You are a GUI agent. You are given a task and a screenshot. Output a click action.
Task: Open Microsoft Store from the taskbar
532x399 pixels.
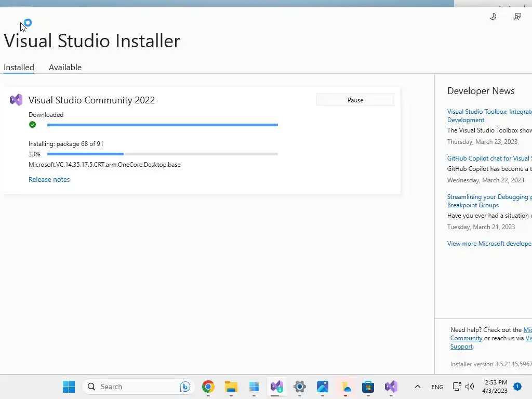368,387
